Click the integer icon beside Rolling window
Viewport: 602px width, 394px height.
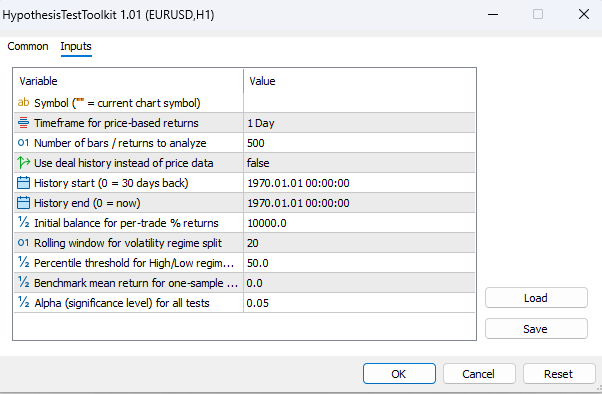(x=23, y=242)
